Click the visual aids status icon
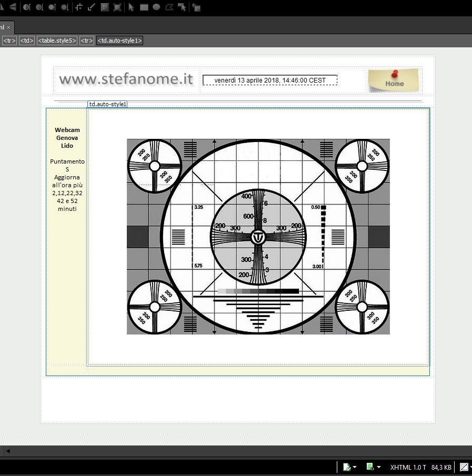This screenshot has height=476, width=472. tap(464, 467)
